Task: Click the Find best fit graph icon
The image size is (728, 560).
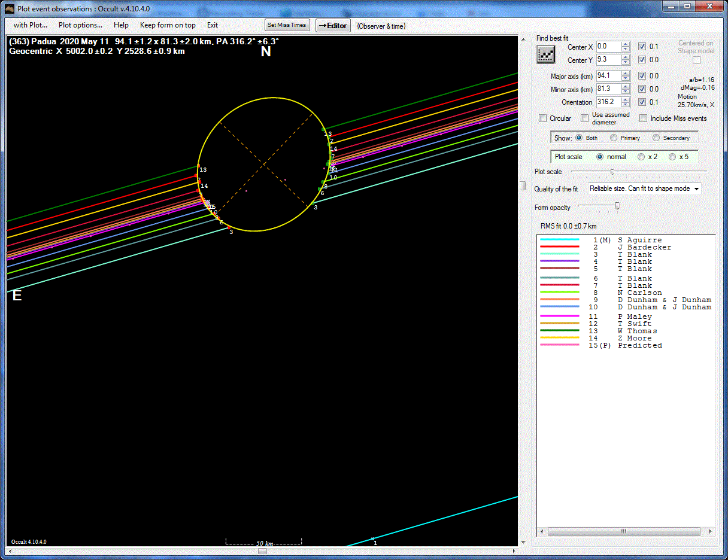Action: pos(546,54)
